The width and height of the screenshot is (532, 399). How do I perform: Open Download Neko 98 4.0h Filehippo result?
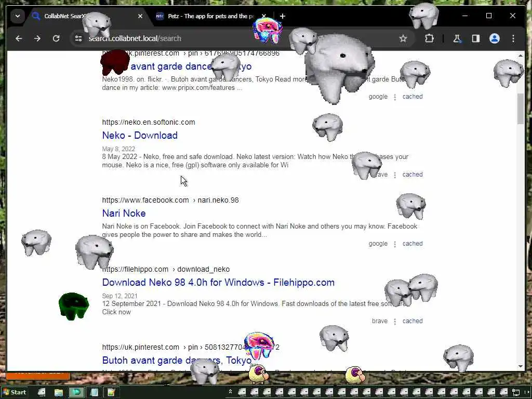tap(218, 282)
